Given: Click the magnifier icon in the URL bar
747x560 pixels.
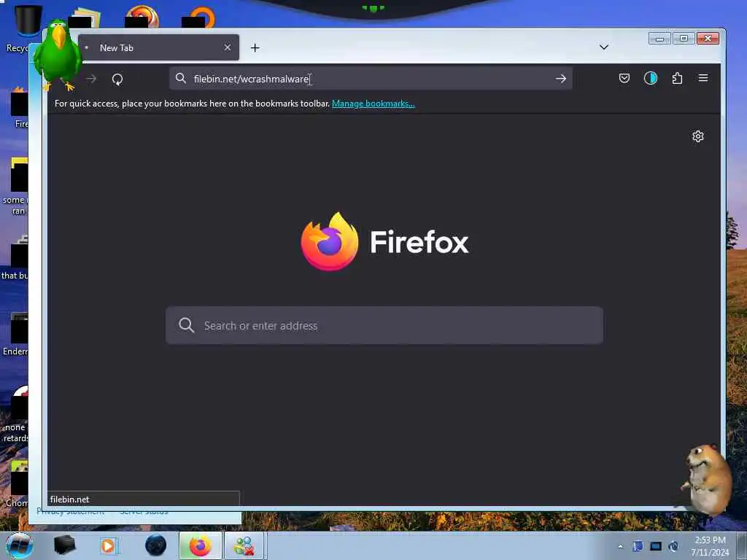Looking at the screenshot, I should [181, 78].
